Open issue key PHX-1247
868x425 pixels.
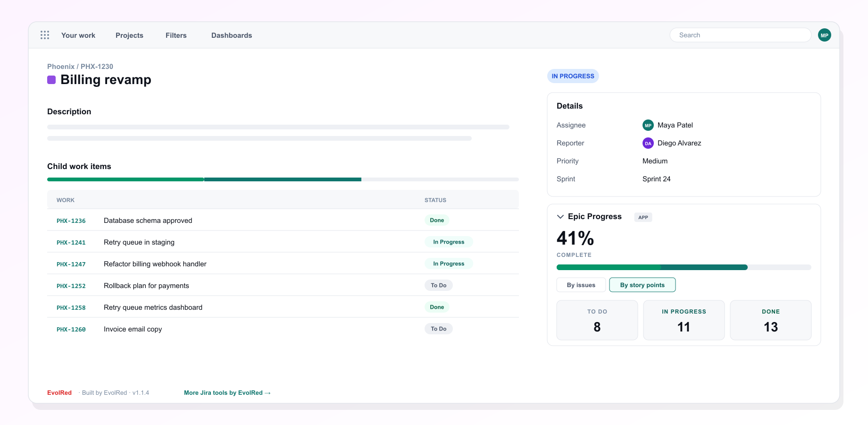(x=71, y=264)
